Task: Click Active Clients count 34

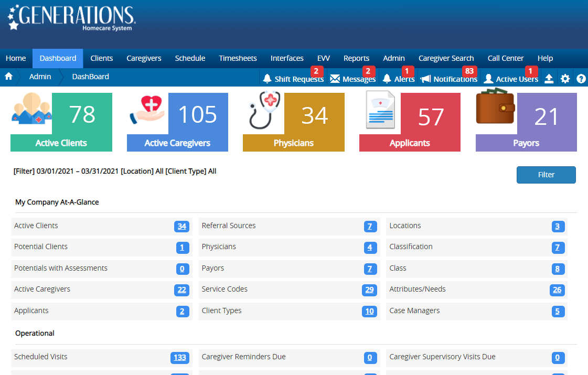Action: click(x=182, y=227)
